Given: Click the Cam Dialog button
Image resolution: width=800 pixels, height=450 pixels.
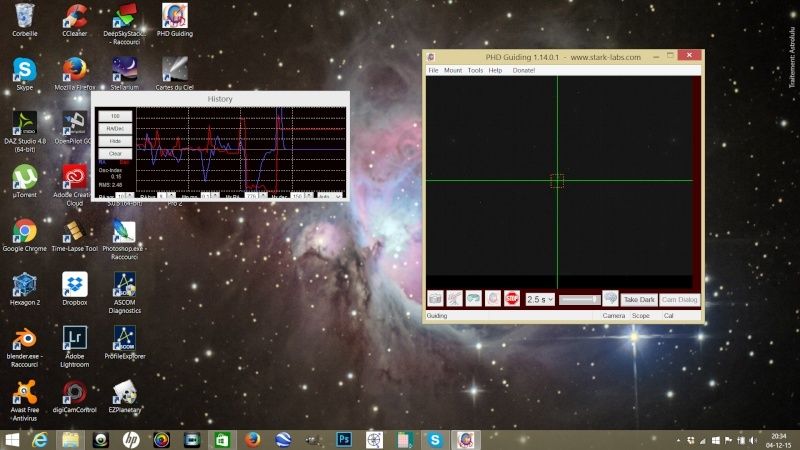Looking at the screenshot, I should pyautogui.click(x=679, y=299).
